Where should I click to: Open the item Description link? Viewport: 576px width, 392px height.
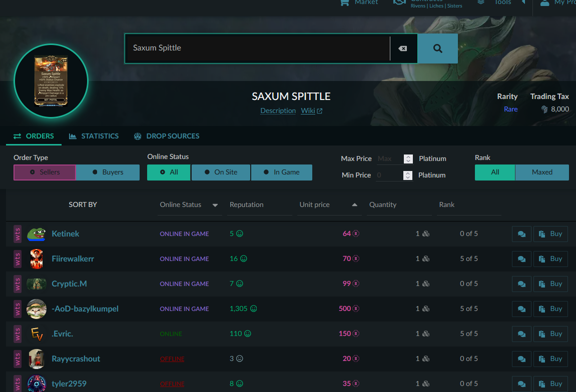(x=278, y=110)
